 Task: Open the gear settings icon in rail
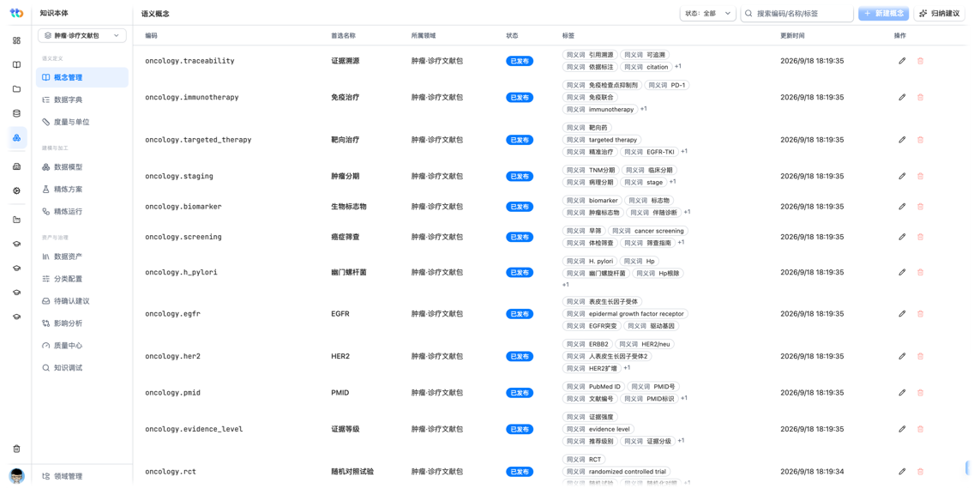click(x=17, y=190)
